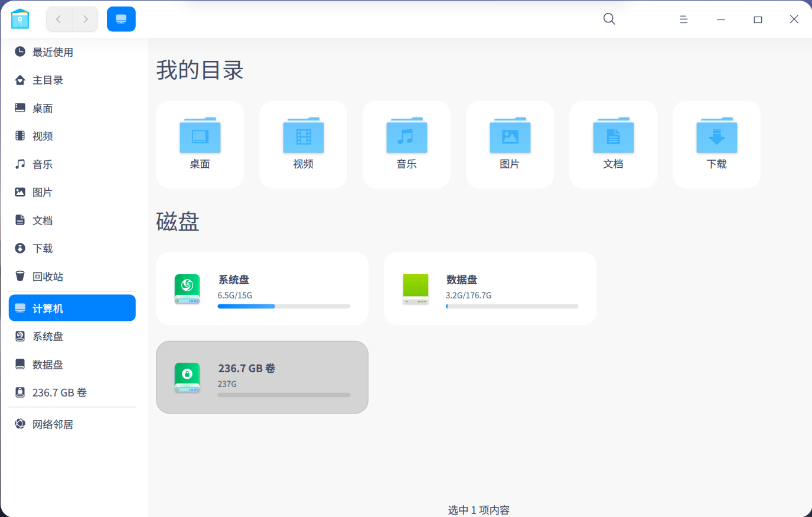Click the file manager app logo icon

(x=20, y=19)
